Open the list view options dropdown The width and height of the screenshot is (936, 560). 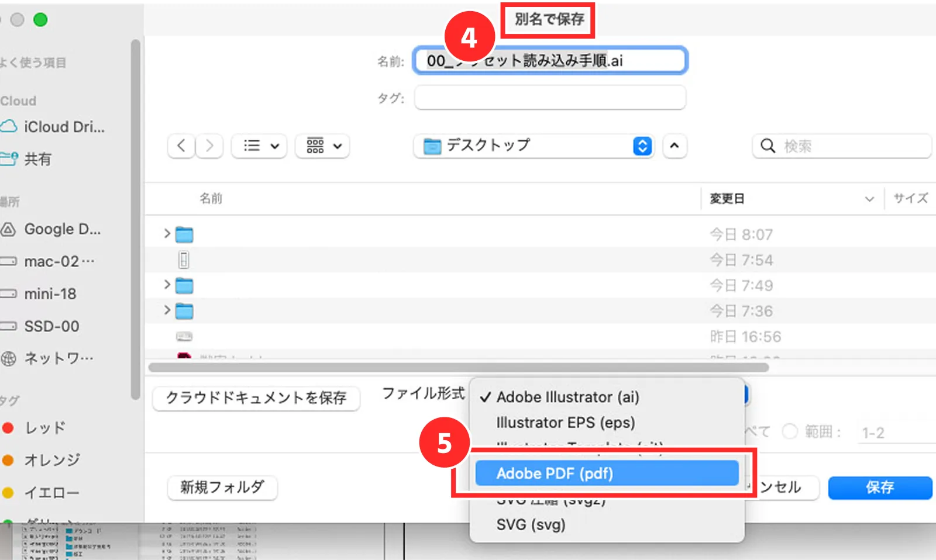(x=260, y=146)
